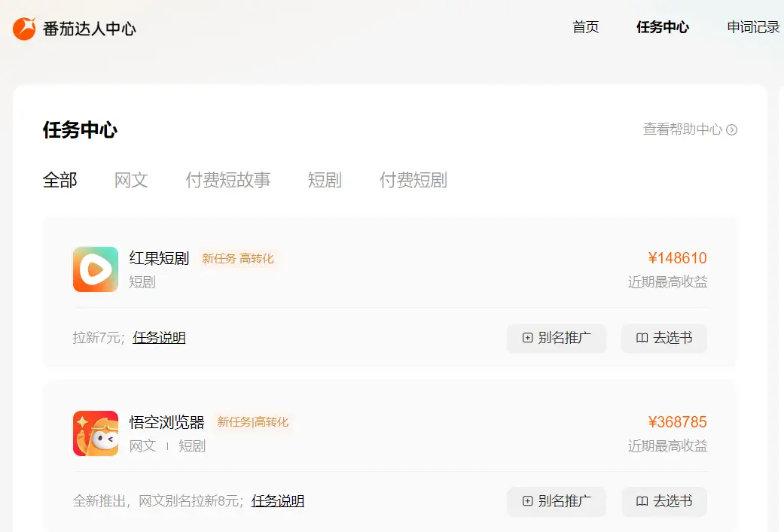This screenshot has width=784, height=532.
Task: Click 别名推广 button for 红果短剧
Action: tap(557, 338)
